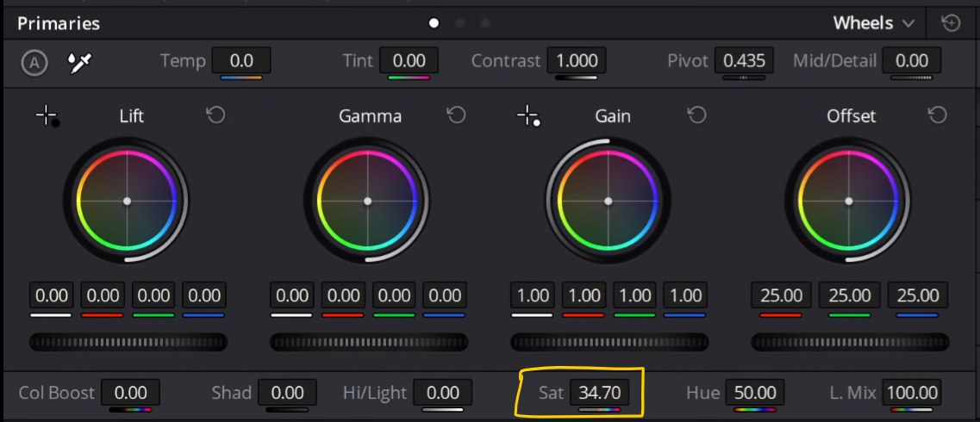This screenshot has height=422, width=980.
Task: Click the Contrast value field
Action: [577, 60]
